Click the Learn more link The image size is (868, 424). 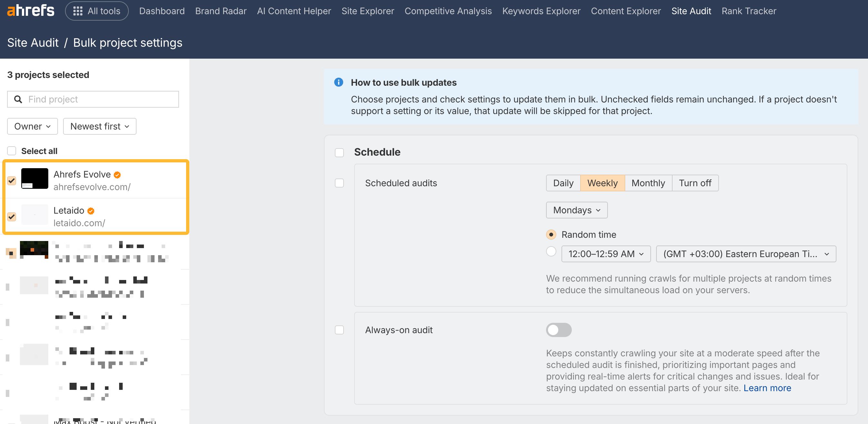pos(768,388)
